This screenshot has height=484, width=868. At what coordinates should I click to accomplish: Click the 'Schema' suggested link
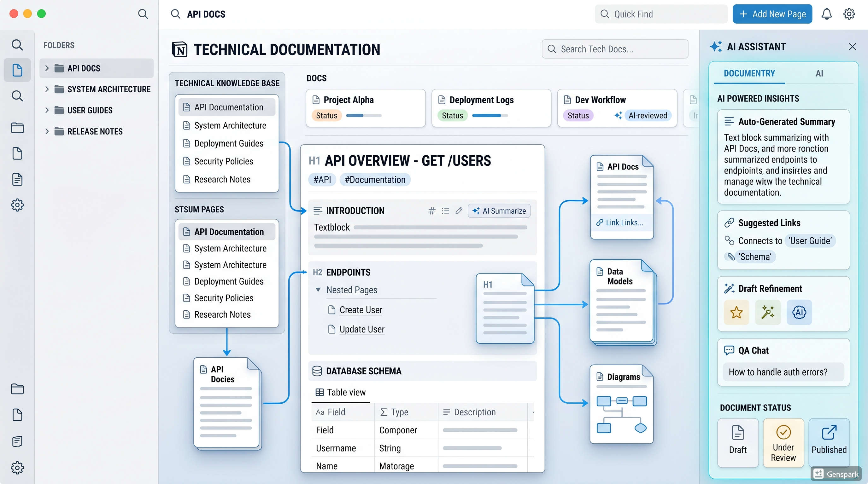(755, 257)
